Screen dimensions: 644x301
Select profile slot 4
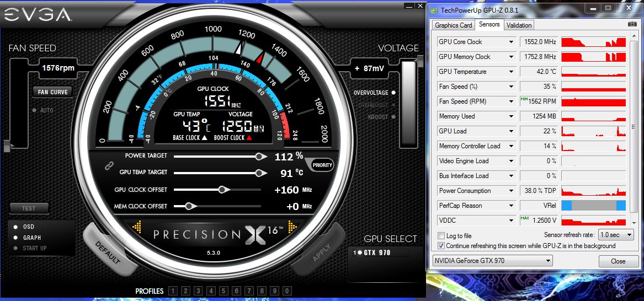click(211, 291)
